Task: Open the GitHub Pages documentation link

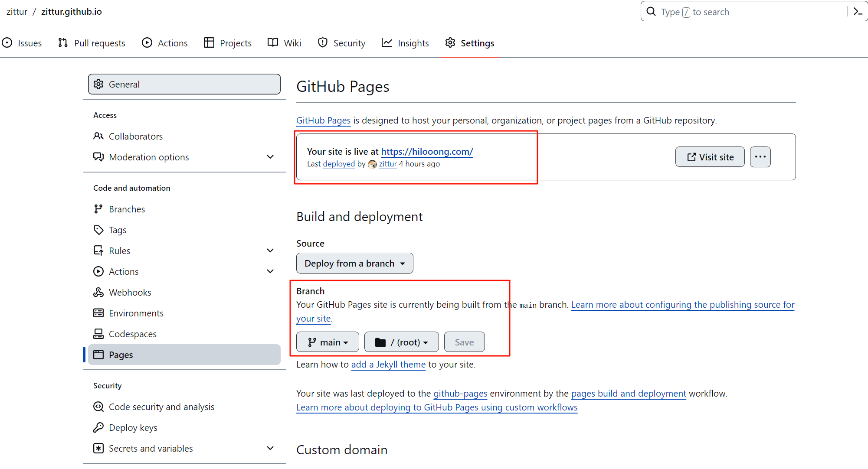Action: pos(323,121)
